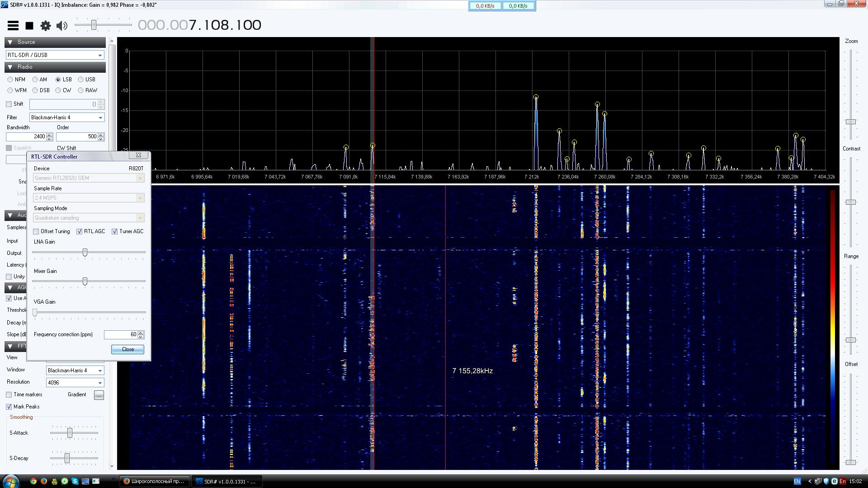Toggle the RTL AGC checkbox
868x488 pixels.
tap(80, 232)
